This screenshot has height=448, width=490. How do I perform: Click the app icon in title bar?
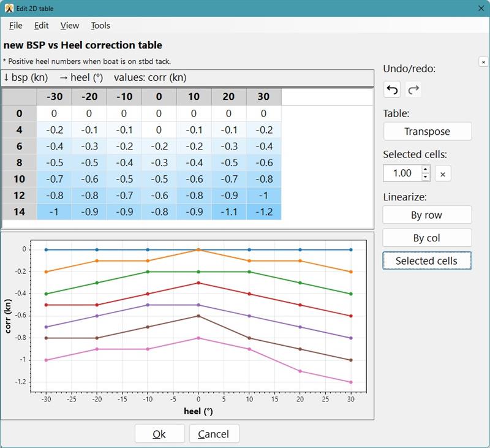tap(9, 9)
